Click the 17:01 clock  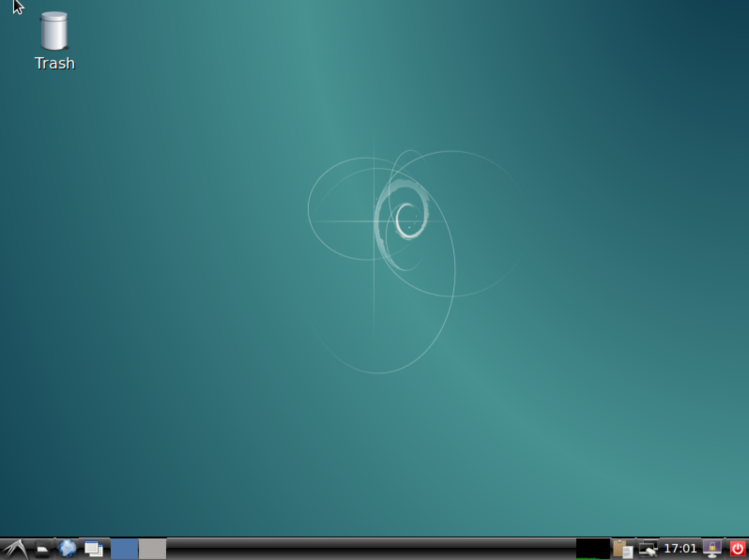pyautogui.click(x=680, y=548)
